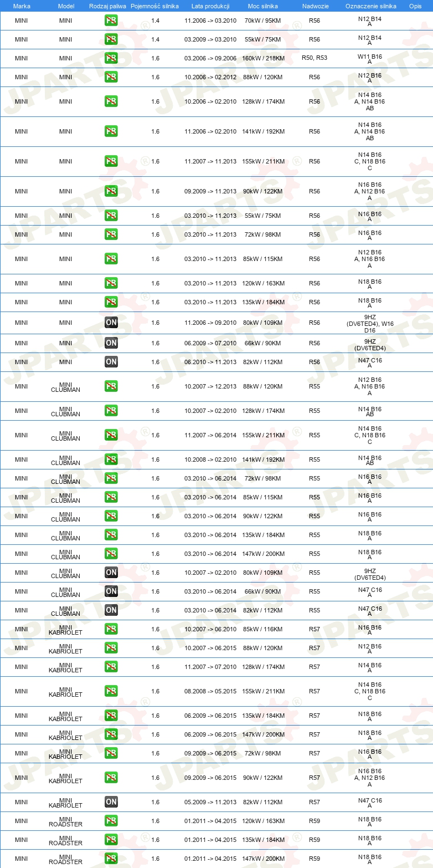Click the petrol icon in the 09.2009 -> 11.2013 row

111,191
